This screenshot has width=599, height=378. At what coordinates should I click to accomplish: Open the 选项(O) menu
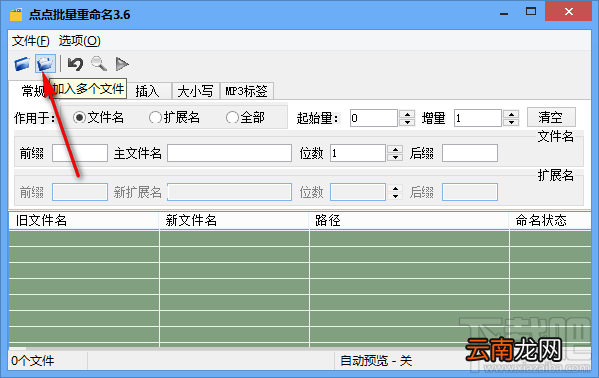coord(79,41)
